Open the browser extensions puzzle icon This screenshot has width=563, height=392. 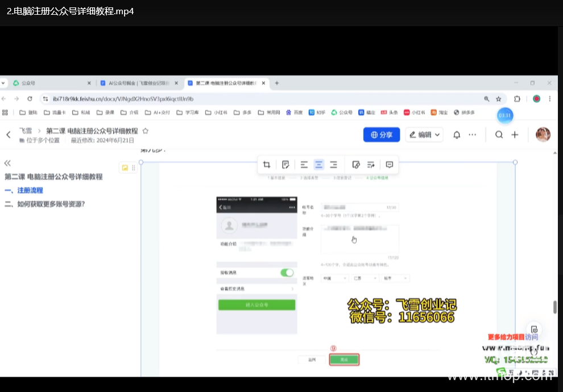pyautogui.click(x=517, y=99)
